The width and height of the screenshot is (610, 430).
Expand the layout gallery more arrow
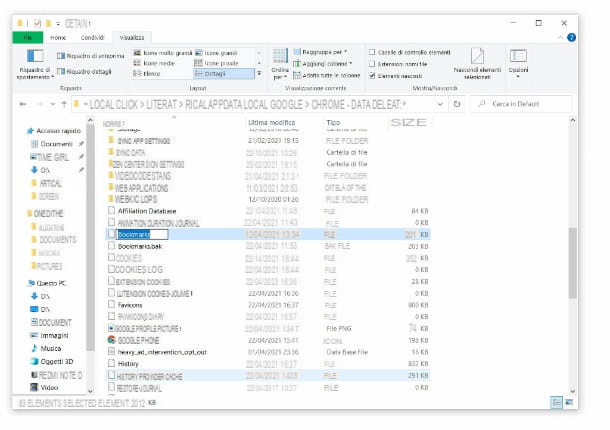click(259, 73)
